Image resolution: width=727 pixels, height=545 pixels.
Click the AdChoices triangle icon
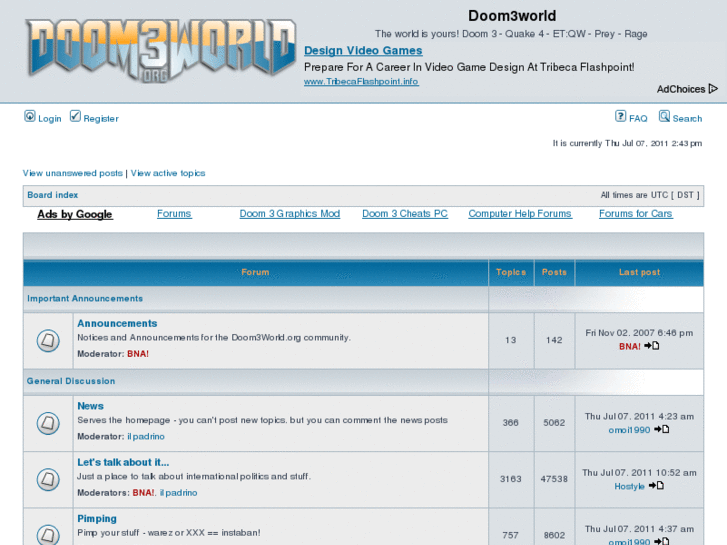click(714, 89)
